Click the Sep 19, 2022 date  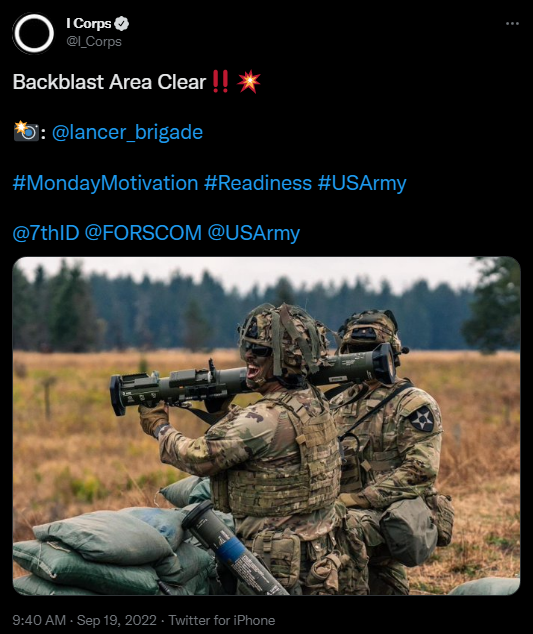(116, 620)
